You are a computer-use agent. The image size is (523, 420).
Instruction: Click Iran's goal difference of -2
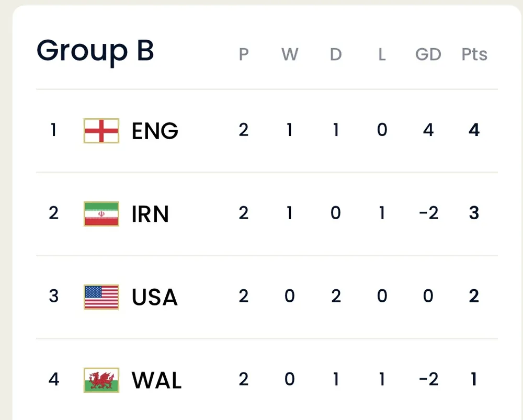(428, 213)
